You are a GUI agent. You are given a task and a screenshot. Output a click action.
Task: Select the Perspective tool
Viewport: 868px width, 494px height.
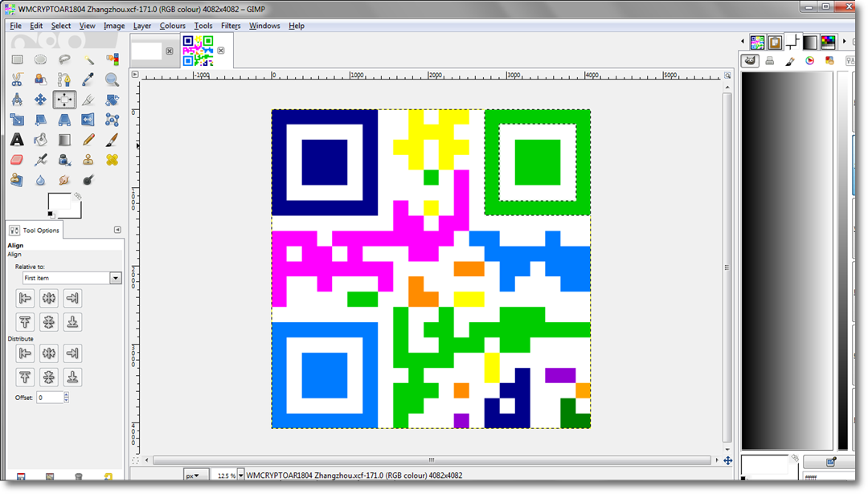click(x=64, y=120)
